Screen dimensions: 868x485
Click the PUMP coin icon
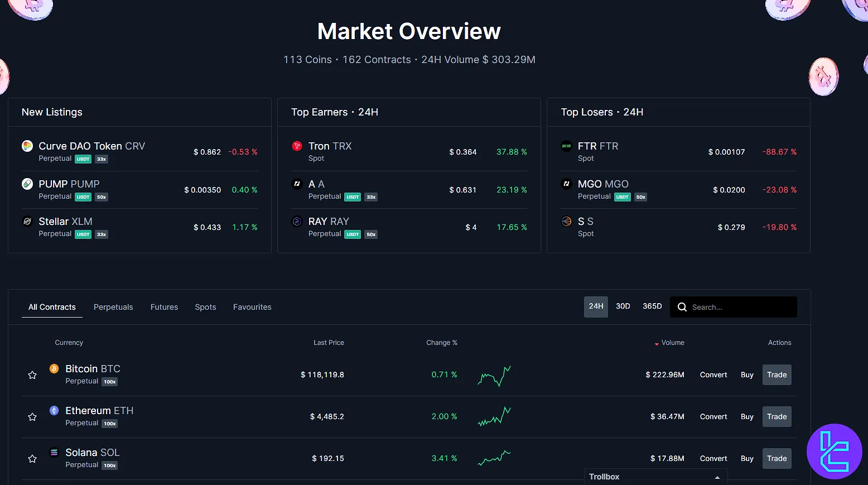pos(27,184)
